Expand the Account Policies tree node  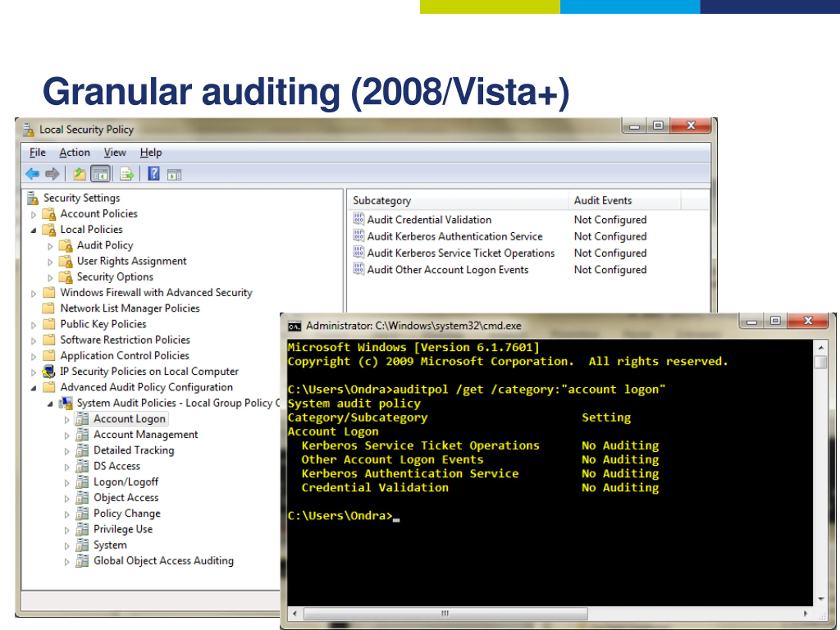(x=33, y=215)
